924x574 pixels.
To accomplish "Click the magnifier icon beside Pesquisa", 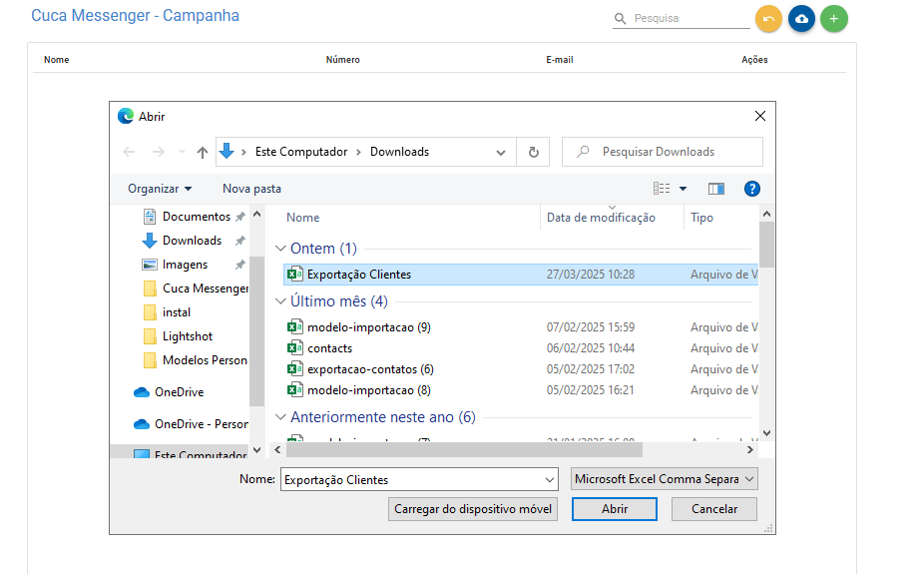I will [620, 19].
